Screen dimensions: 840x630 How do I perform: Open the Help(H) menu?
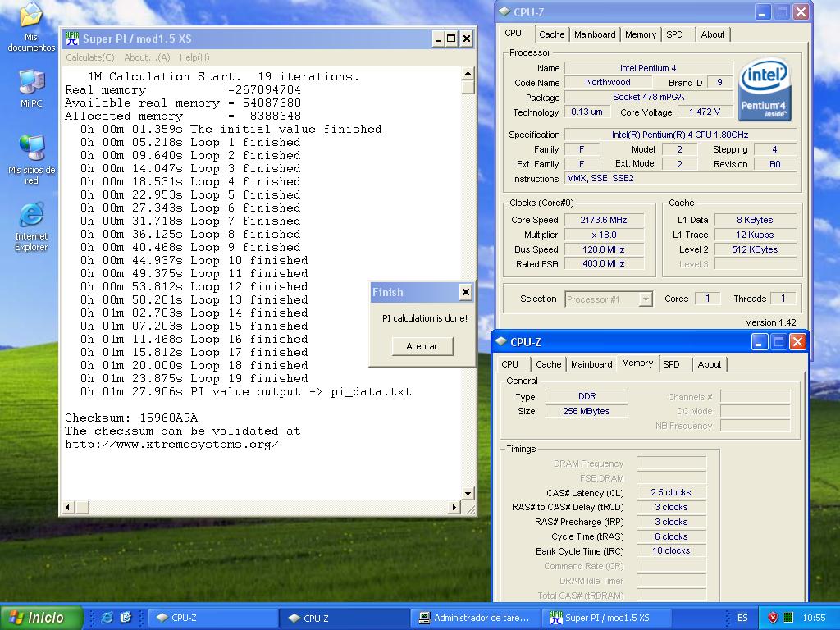[194, 57]
